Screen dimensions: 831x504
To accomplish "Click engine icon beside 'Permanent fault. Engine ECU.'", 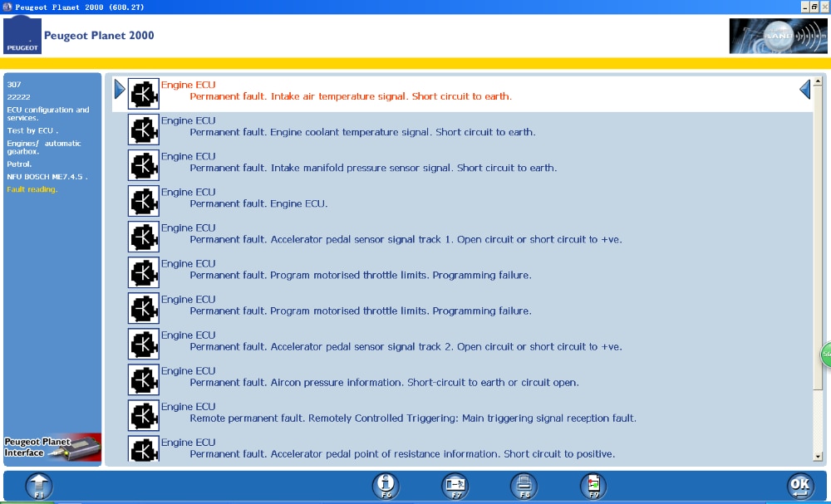I will 144,201.
